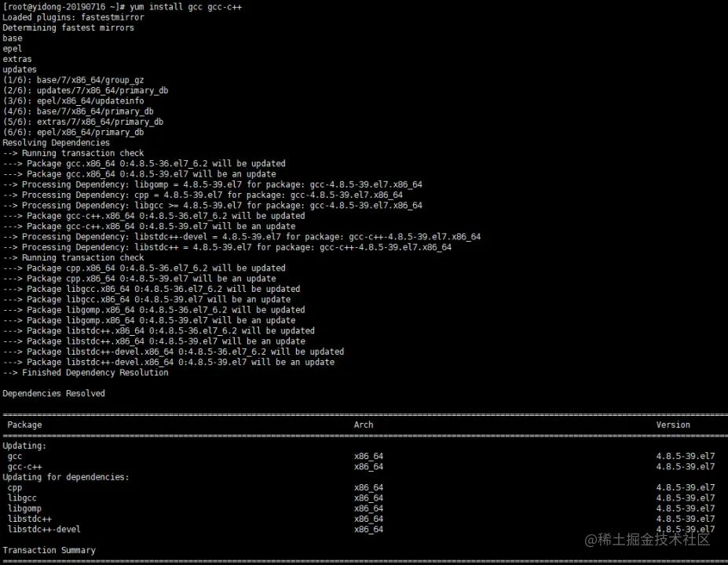This screenshot has width=728, height=565.
Task: Click the 'libstdc++' package name in table
Action: (x=29, y=519)
